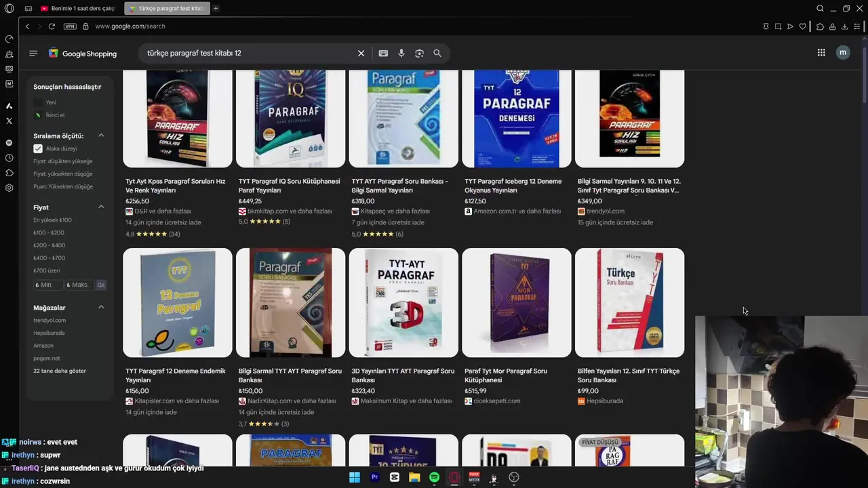The image size is (868, 488).
Task: Open the Opera main menu logo
Action: (9, 9)
